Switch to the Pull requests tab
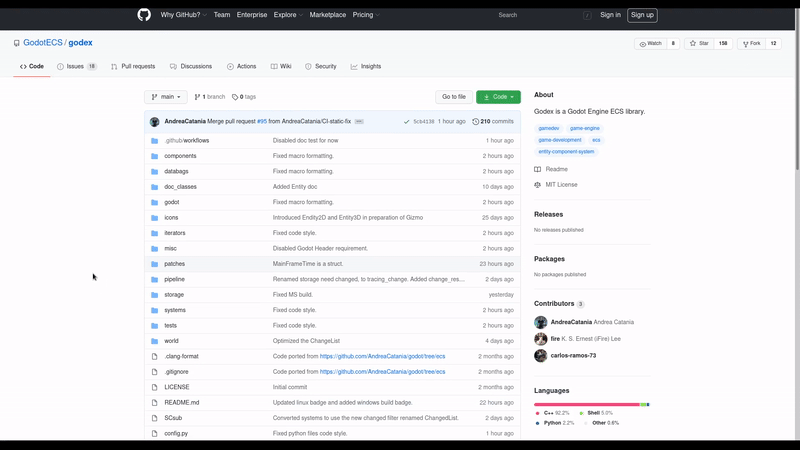The height and width of the screenshot is (450, 800). (x=133, y=66)
